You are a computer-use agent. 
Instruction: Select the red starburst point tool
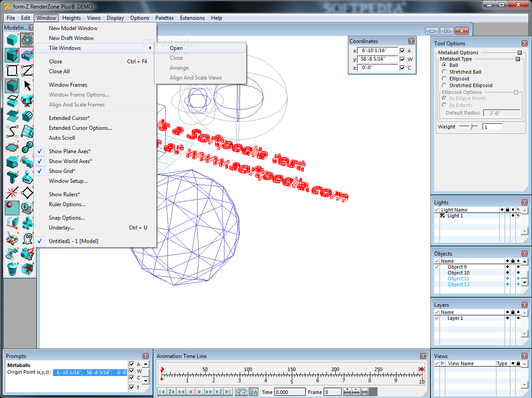(12, 193)
